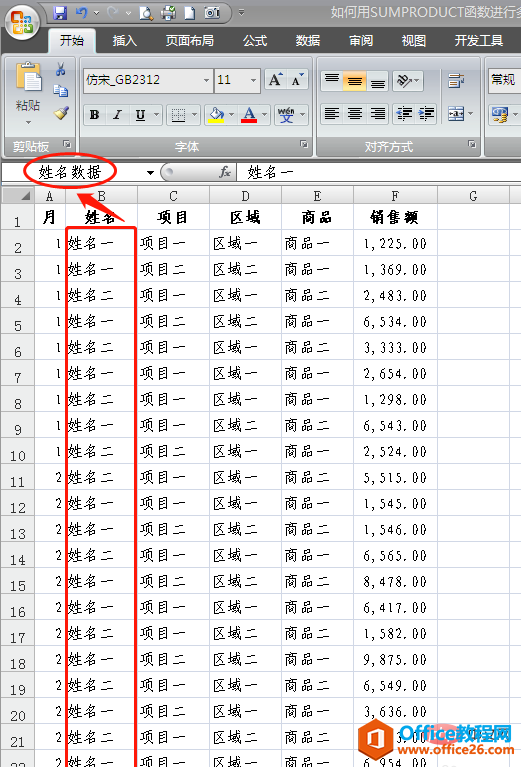Click the wén phonetic guide icon

pos(286,115)
